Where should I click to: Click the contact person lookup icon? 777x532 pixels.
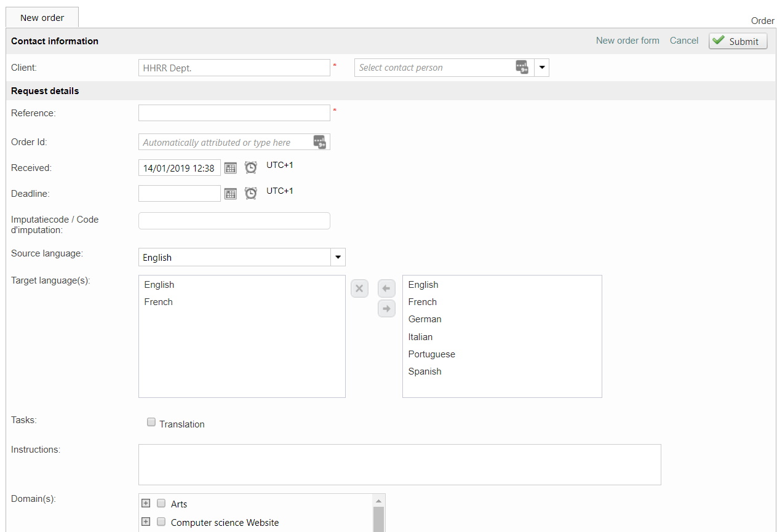tap(522, 68)
